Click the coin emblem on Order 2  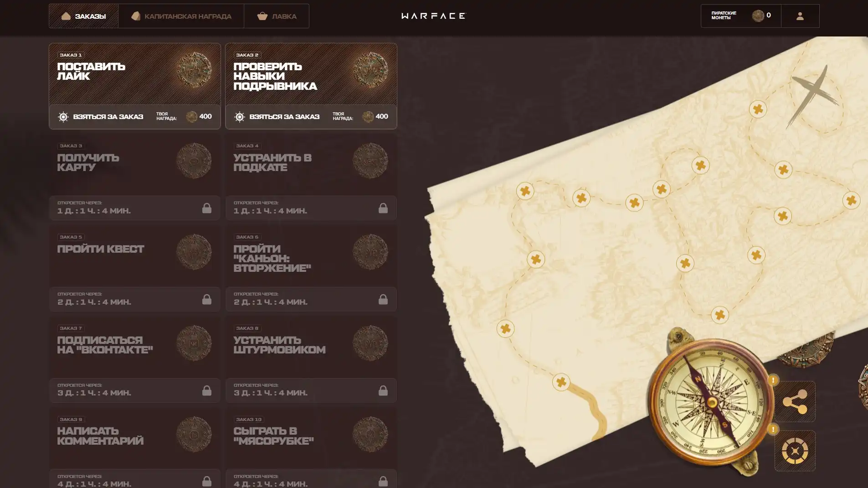point(370,70)
